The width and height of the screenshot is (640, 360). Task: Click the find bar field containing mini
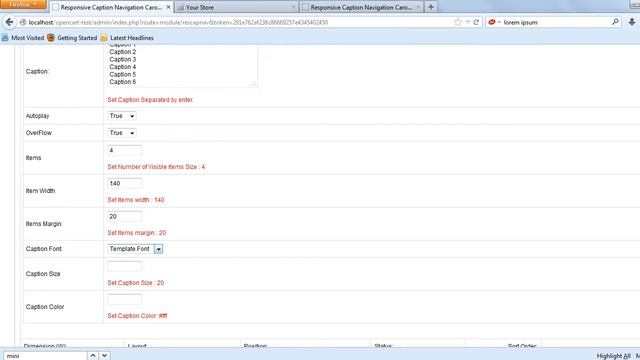[x=45, y=356]
